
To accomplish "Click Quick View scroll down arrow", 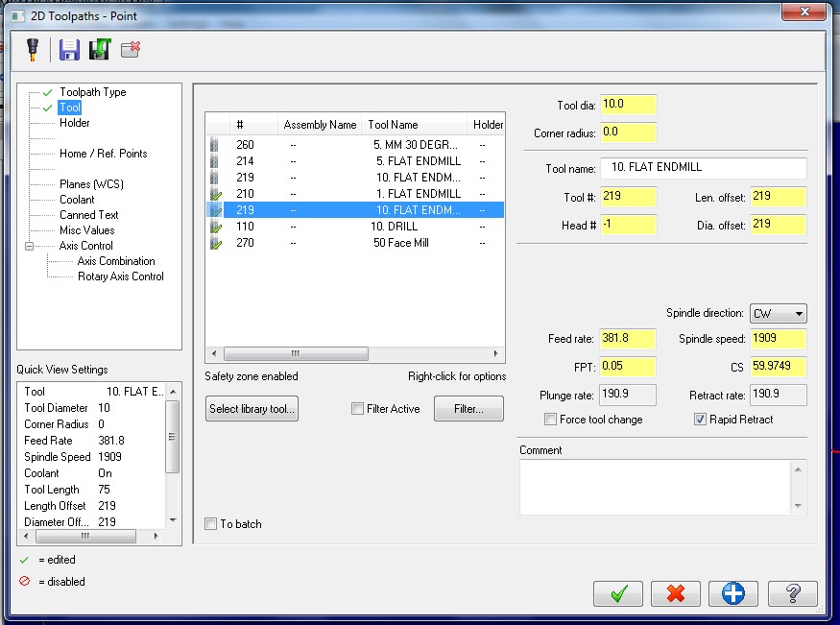I will coord(173,520).
